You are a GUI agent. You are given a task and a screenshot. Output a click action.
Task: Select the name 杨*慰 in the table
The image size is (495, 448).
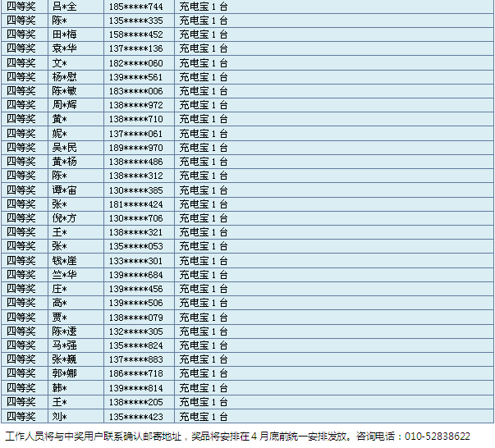pos(64,77)
